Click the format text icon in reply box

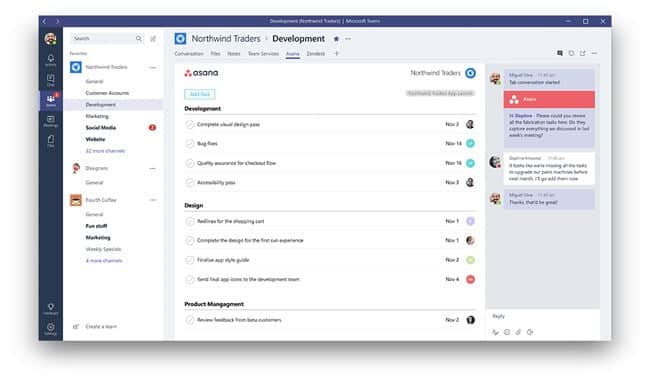coord(495,332)
